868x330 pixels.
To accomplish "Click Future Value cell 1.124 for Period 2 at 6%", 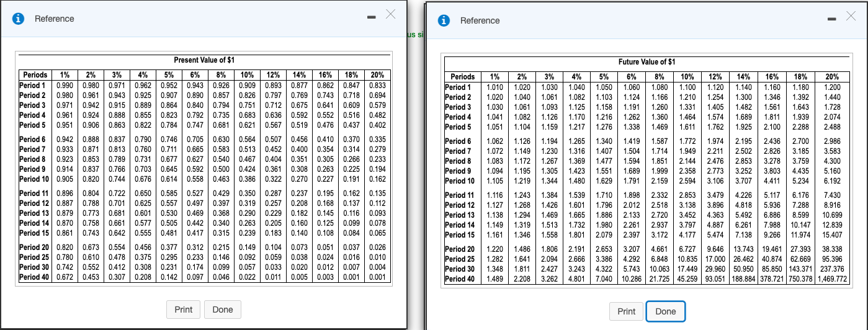I will [x=632, y=97].
